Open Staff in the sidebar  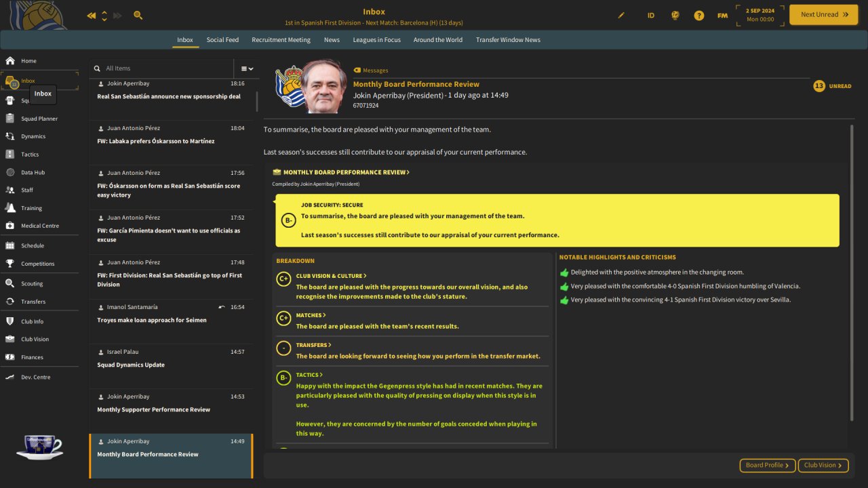click(39, 190)
